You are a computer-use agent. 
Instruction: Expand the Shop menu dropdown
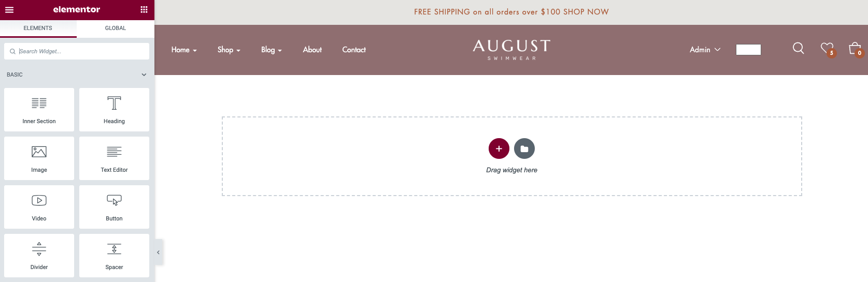pyautogui.click(x=229, y=50)
